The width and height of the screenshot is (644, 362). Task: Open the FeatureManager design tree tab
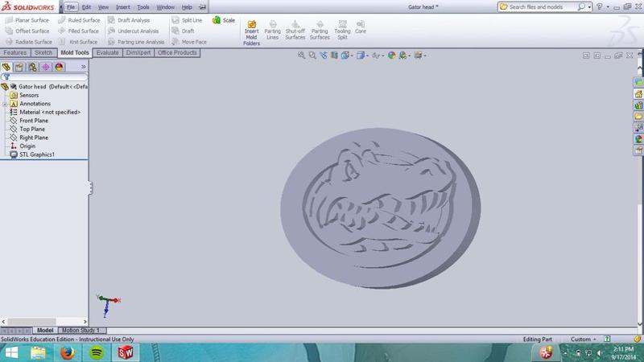(x=6, y=67)
